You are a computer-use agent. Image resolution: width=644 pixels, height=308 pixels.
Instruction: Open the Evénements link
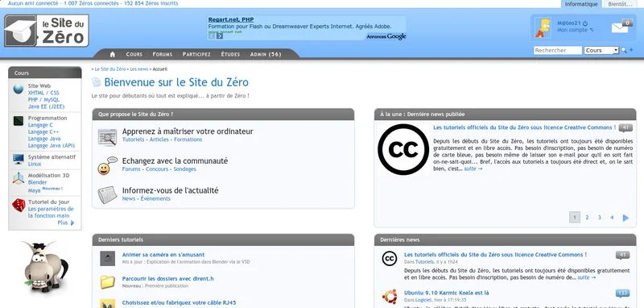[x=155, y=198]
